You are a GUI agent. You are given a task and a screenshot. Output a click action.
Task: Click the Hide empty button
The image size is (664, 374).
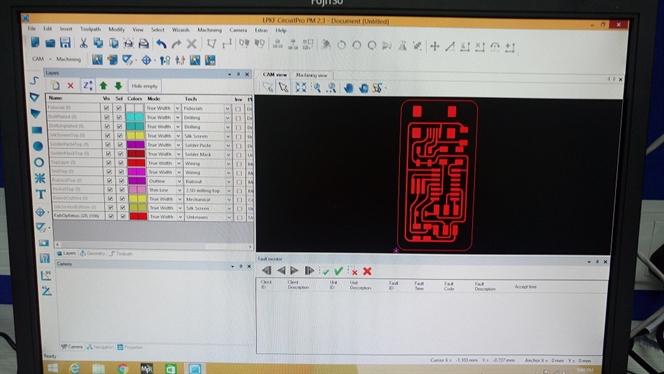click(x=144, y=86)
